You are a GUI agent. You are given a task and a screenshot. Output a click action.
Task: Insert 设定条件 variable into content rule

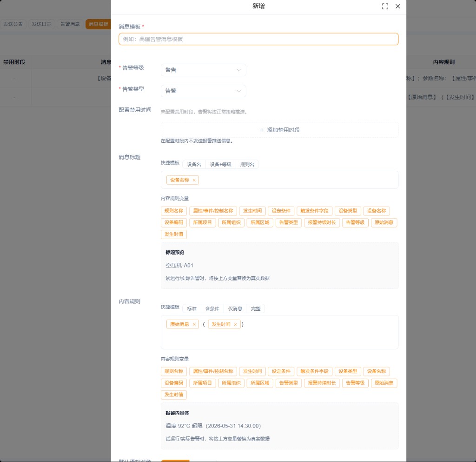pyautogui.click(x=281, y=371)
